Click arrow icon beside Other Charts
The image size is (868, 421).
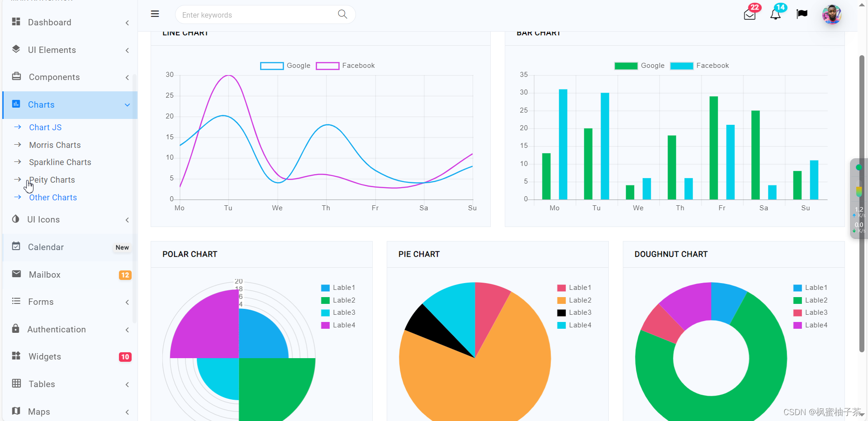18,197
